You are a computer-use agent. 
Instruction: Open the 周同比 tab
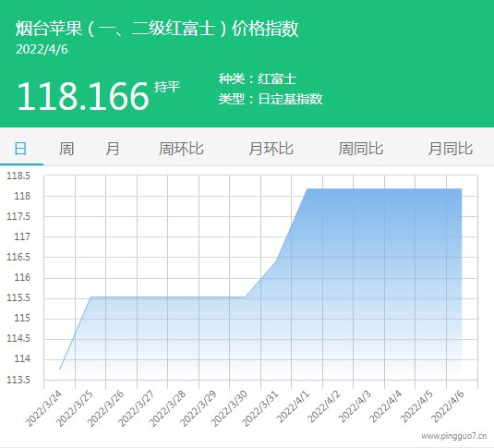click(361, 149)
